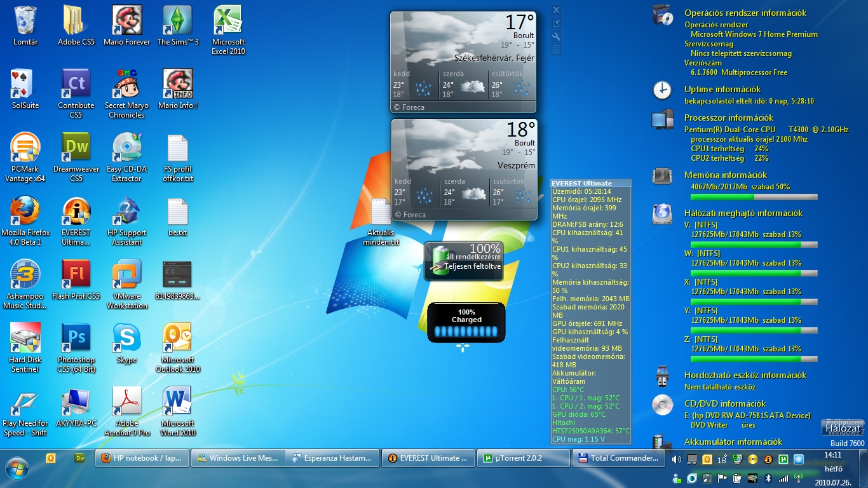Image resolution: width=868 pixels, height=488 pixels.
Task: Switch to EVEREST Ultimate taskbar window
Action: (428, 457)
